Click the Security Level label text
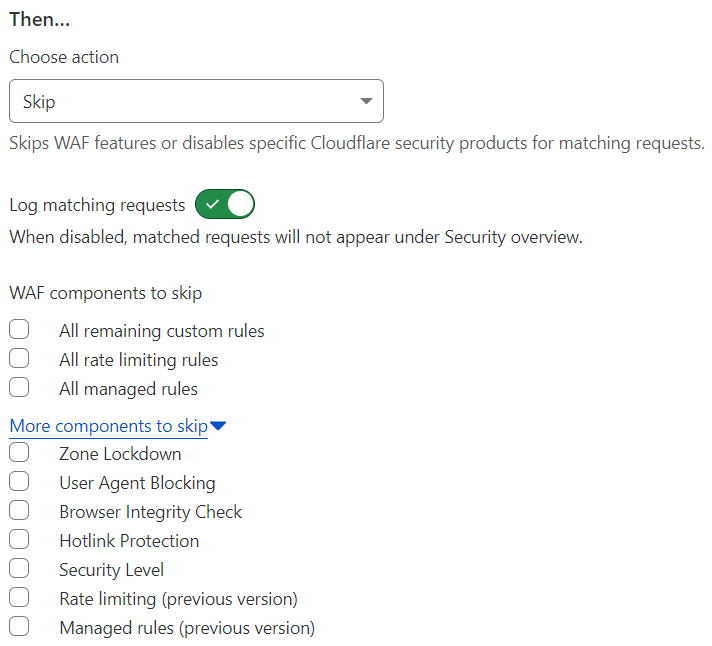Screen dimensions: 712x646 pyautogui.click(x=111, y=570)
